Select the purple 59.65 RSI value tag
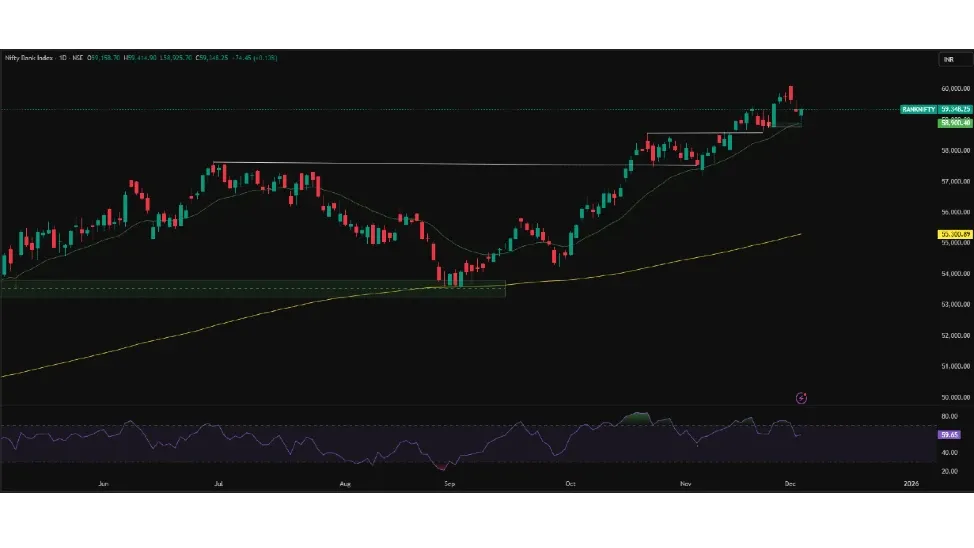Viewport: 974px width, 548px height. tap(949, 435)
